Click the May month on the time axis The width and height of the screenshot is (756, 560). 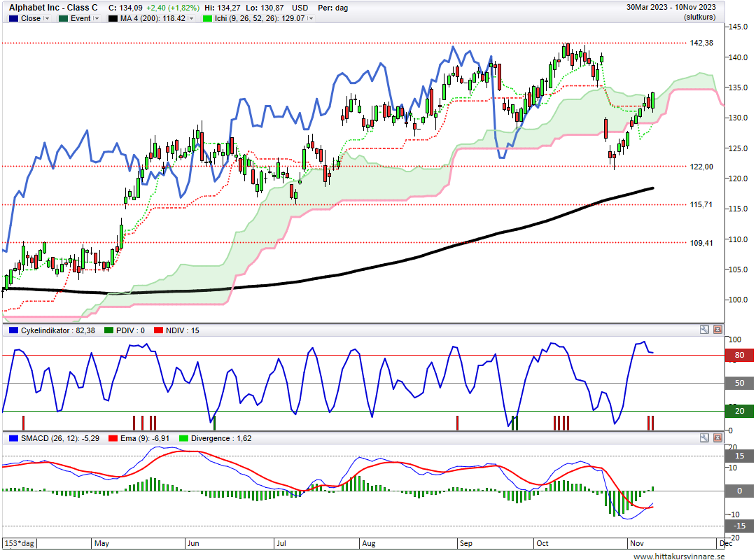pyautogui.click(x=101, y=544)
